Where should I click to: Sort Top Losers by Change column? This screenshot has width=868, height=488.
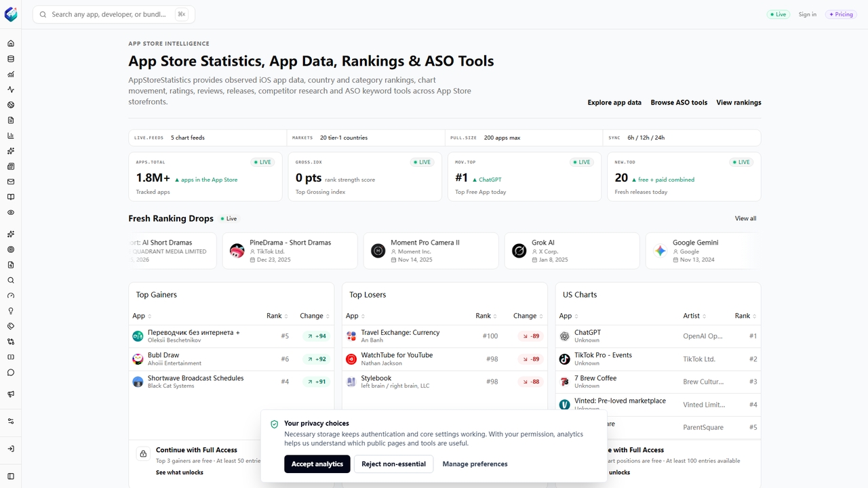pos(528,316)
